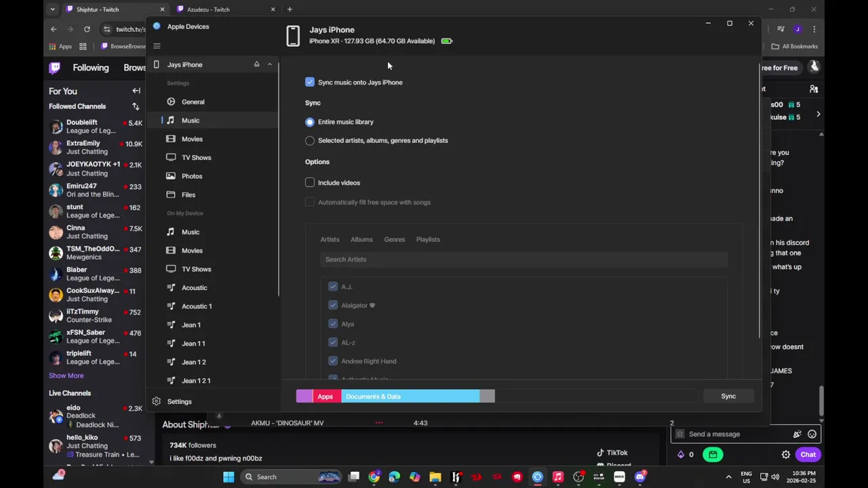
Task: Open ExtraEmily channel in Twitch sidebar
Action: [95, 148]
